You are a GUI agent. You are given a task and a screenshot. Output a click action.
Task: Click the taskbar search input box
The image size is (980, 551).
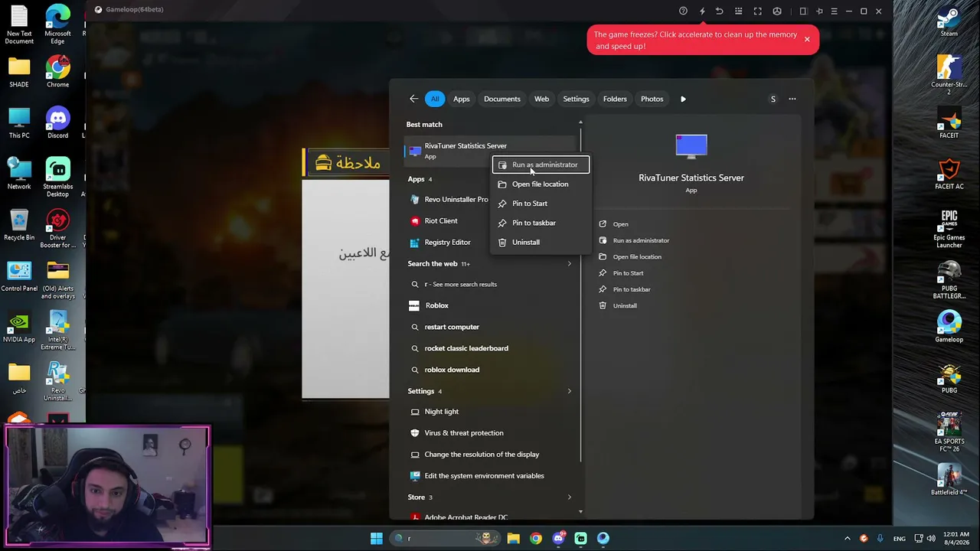click(444, 538)
